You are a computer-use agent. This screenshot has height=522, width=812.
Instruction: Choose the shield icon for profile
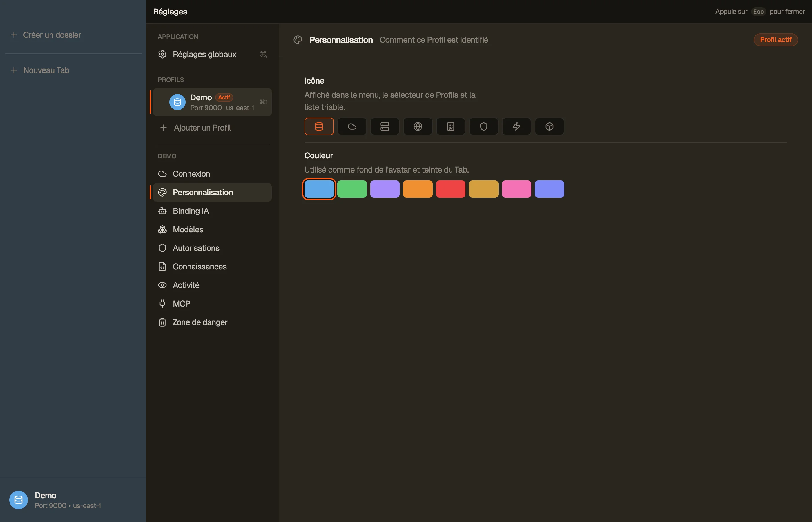483,126
